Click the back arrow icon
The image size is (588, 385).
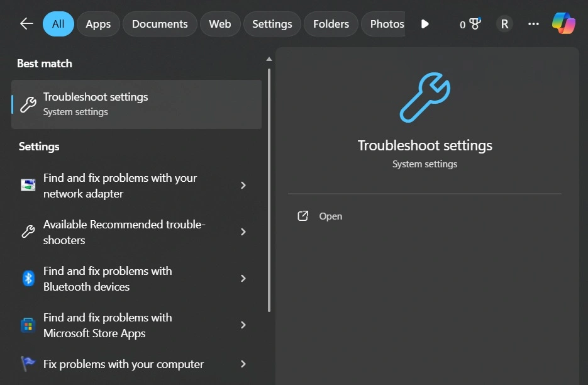[x=26, y=24]
